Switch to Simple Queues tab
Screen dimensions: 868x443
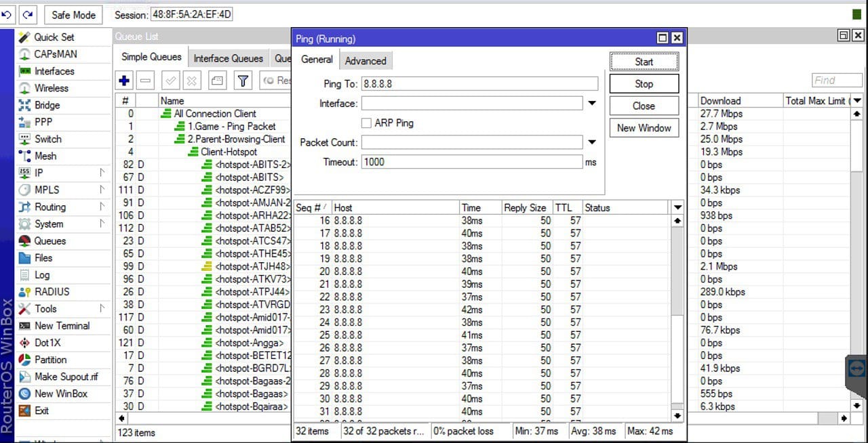click(152, 57)
